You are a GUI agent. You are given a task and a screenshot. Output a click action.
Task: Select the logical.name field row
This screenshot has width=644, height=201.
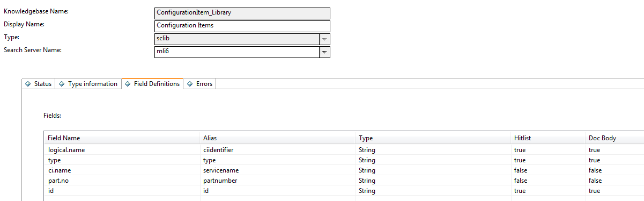(344, 150)
